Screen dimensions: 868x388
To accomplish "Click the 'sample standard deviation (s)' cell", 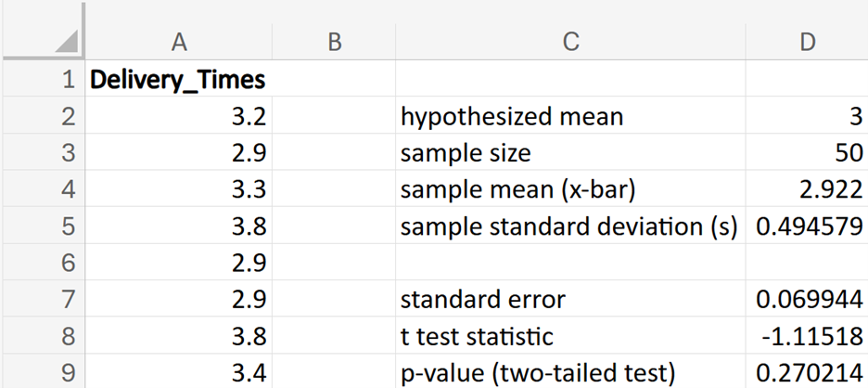I will 569,226.
